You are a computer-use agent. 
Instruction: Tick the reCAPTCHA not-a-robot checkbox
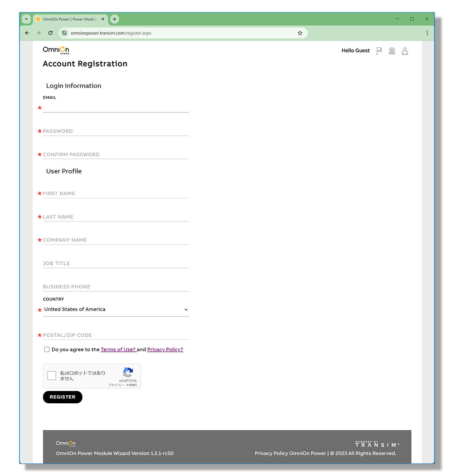point(52,376)
